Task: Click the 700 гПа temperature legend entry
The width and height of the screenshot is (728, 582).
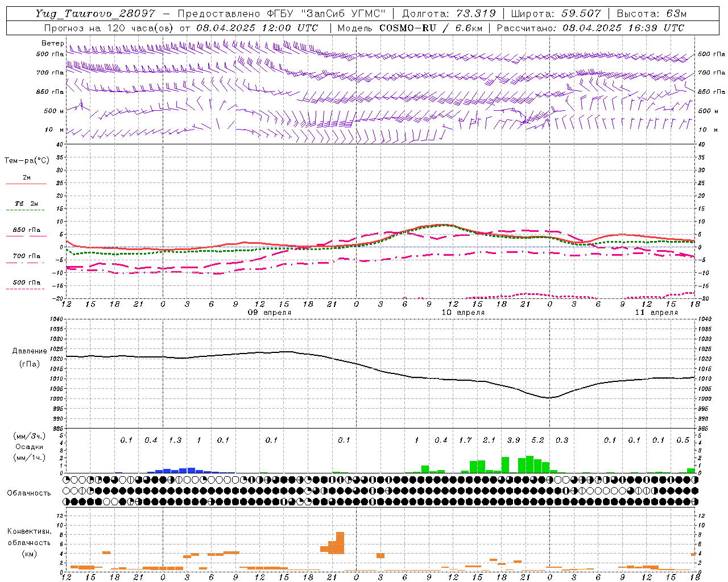Action: (26, 256)
